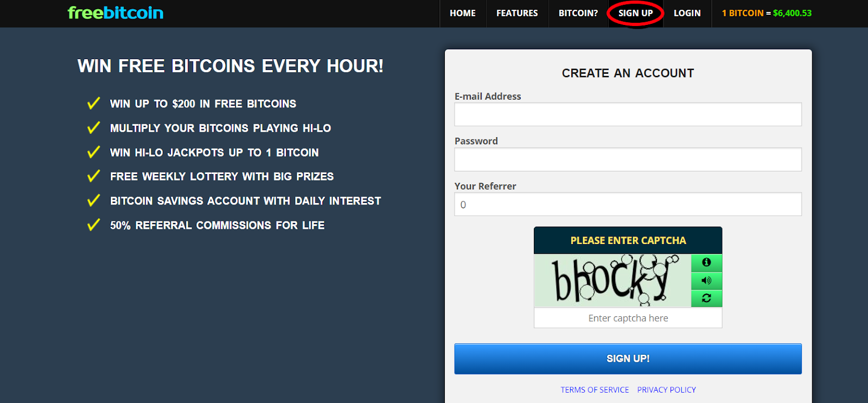Click the Your Referrer field
868x403 pixels.
(x=628, y=204)
